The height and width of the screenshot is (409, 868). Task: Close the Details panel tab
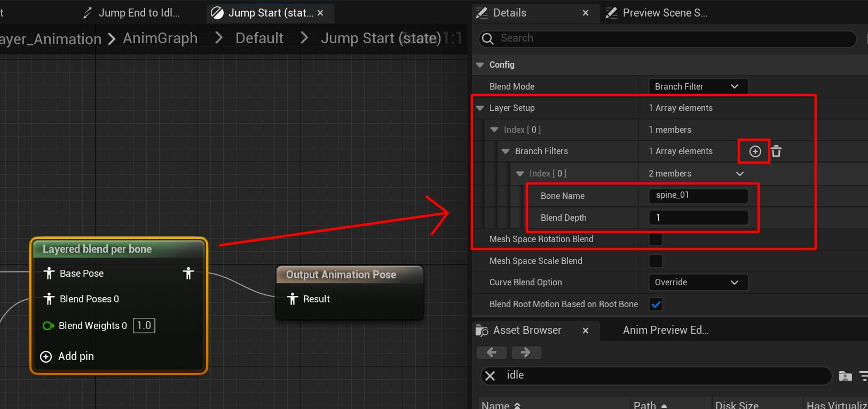586,13
